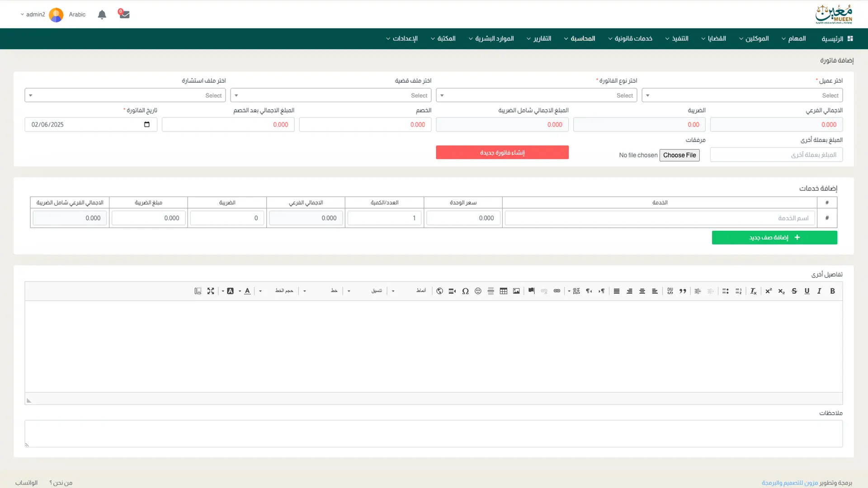Insert special character omega icon
This screenshot has height=488, width=868.
[x=465, y=291]
